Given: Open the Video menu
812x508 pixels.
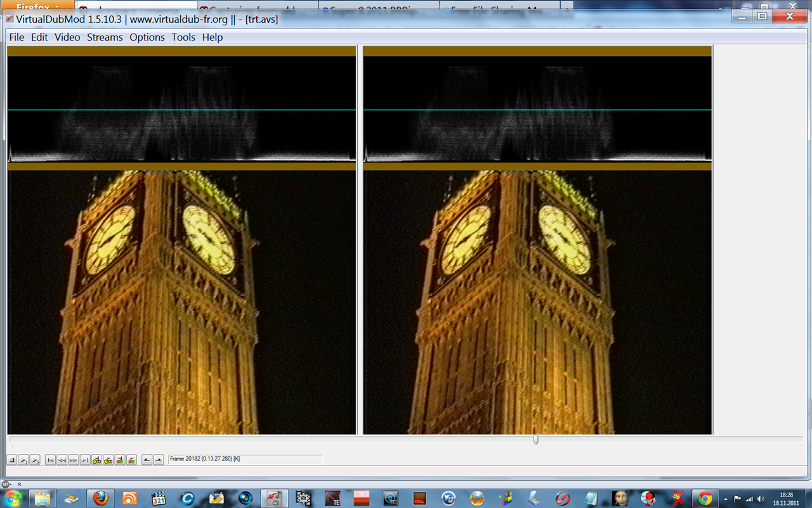Looking at the screenshot, I should point(67,37).
